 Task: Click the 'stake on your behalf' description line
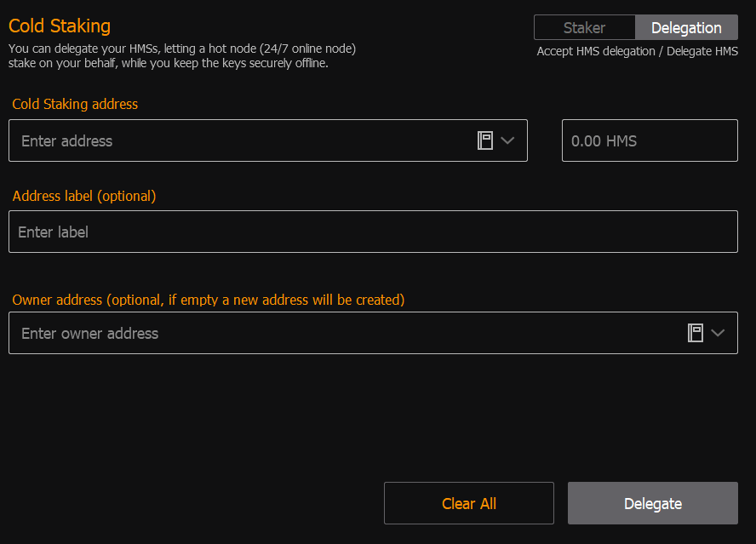click(x=169, y=63)
